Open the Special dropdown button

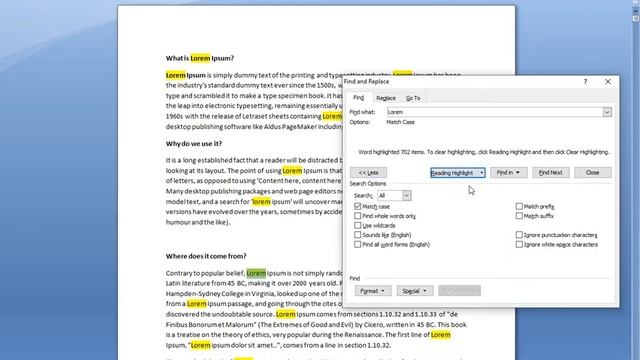click(x=415, y=291)
